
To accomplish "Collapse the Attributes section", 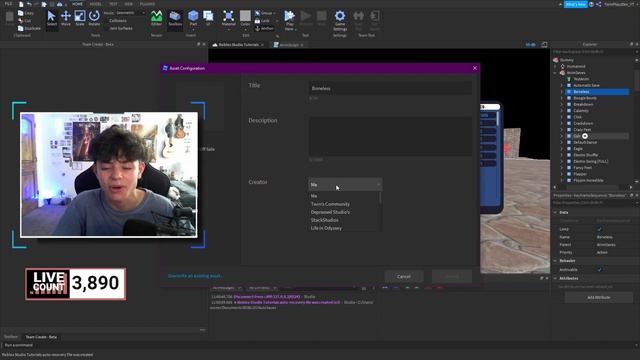I will point(555,278).
